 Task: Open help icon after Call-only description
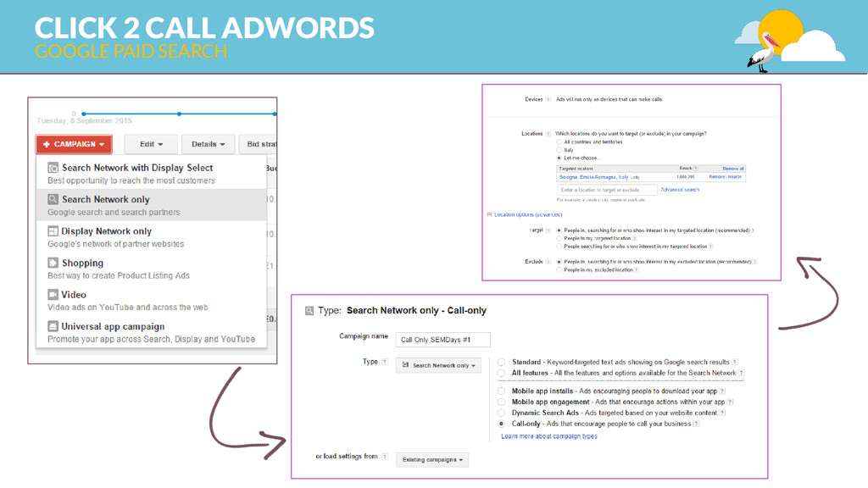[697, 424]
